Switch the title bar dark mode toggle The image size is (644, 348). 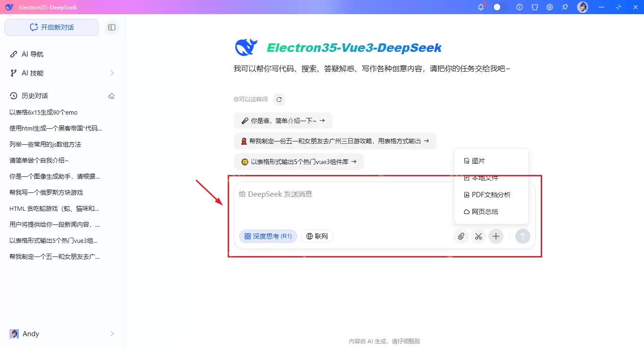click(x=497, y=7)
